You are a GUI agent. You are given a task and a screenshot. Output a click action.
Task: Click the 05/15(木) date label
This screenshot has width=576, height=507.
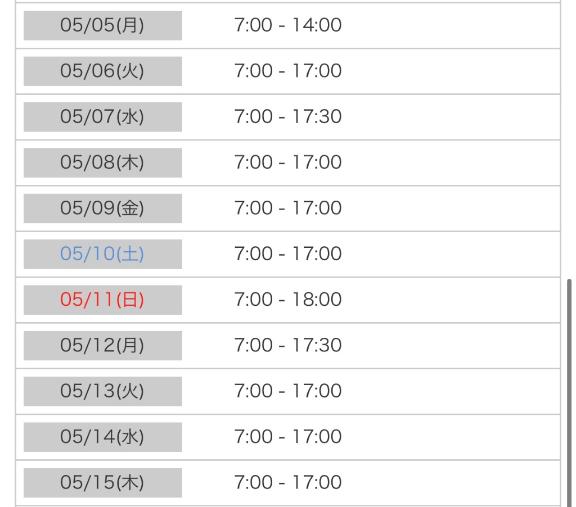pyautogui.click(x=102, y=482)
